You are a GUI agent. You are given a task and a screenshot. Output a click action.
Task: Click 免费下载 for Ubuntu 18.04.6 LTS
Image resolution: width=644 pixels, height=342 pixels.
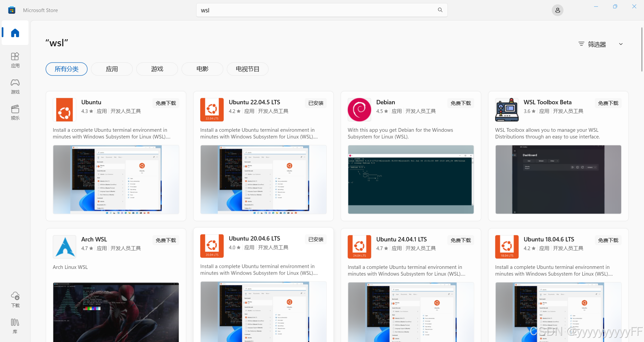click(608, 240)
